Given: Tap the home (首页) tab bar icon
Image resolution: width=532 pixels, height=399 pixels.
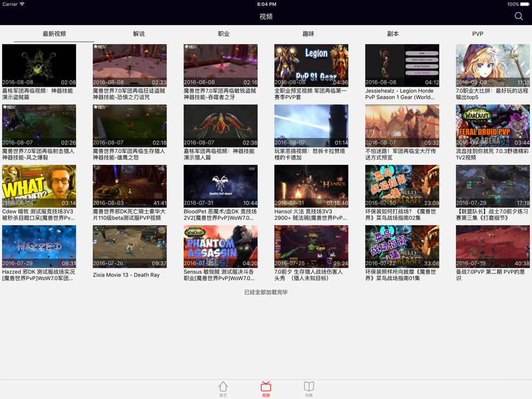Looking at the screenshot, I should click(x=223, y=389).
